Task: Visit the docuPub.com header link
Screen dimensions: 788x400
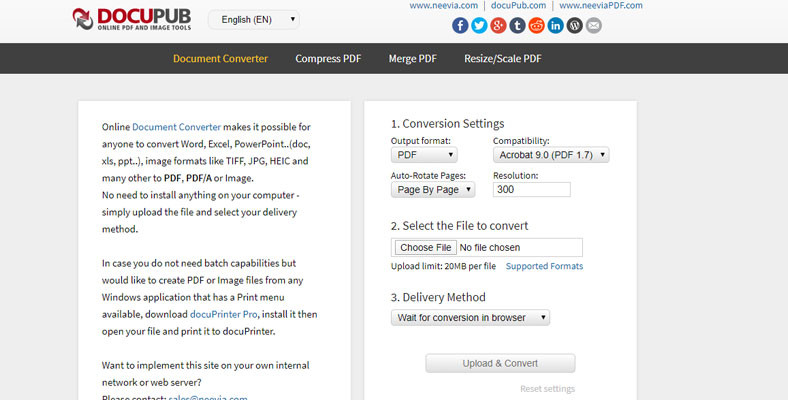Action: pyautogui.click(x=518, y=6)
